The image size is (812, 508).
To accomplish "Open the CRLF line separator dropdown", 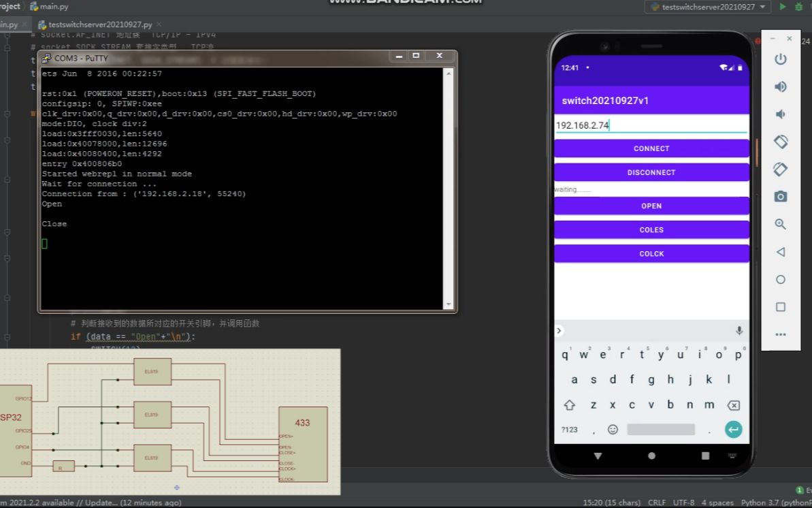I will (x=657, y=502).
